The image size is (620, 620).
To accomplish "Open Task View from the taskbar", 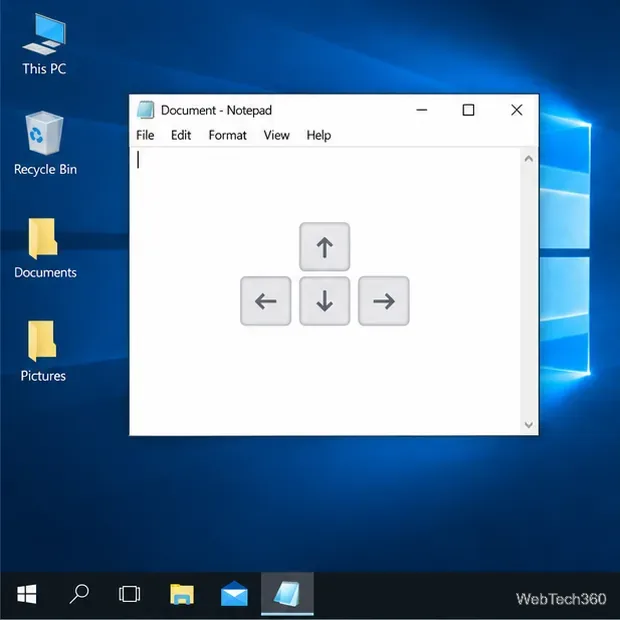I will (129, 594).
